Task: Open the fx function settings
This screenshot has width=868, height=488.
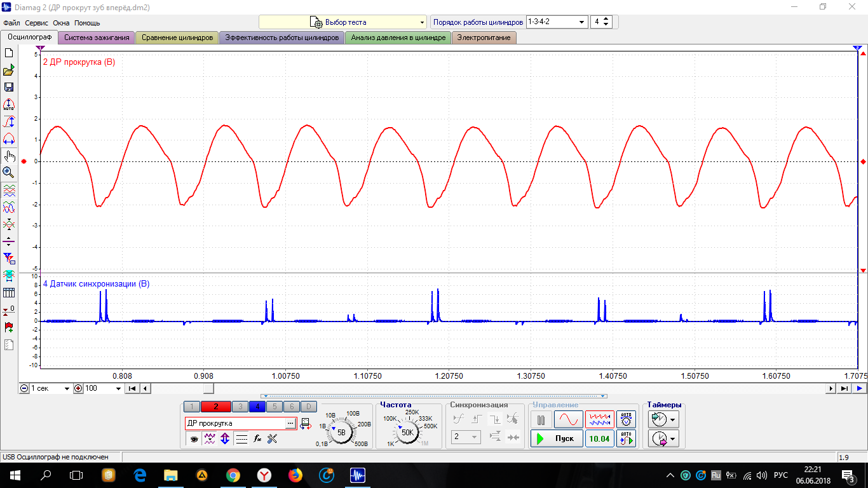Action: [x=257, y=438]
